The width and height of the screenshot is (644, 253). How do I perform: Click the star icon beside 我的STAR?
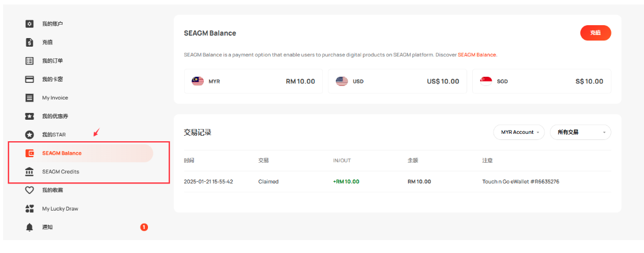coord(29,134)
